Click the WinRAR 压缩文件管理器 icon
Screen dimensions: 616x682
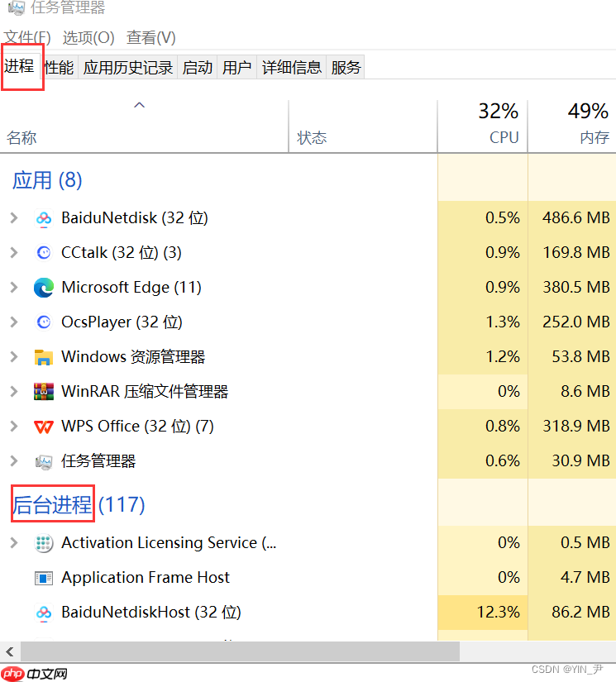(x=43, y=392)
